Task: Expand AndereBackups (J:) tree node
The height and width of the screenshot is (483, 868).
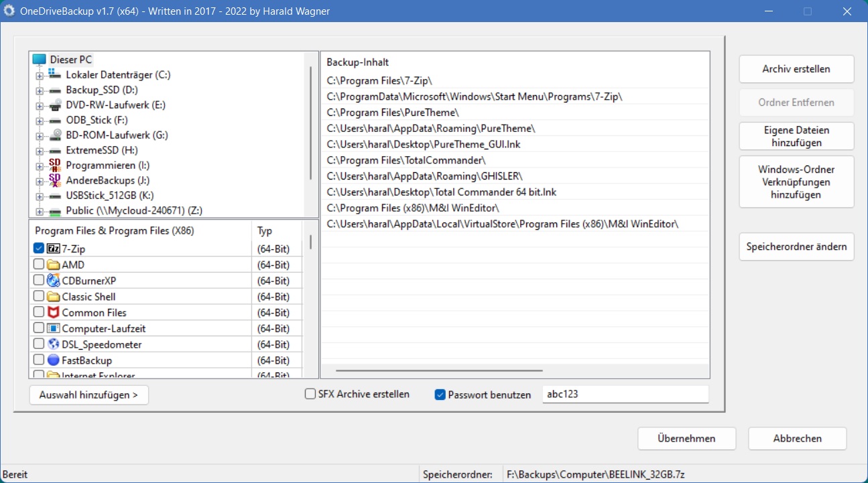Action: (40, 181)
